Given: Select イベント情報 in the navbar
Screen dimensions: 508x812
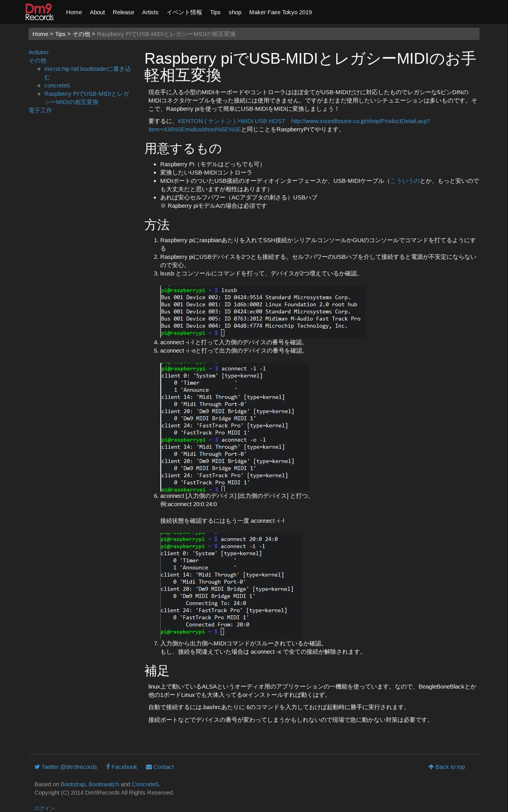Looking at the screenshot, I should tap(184, 12).
